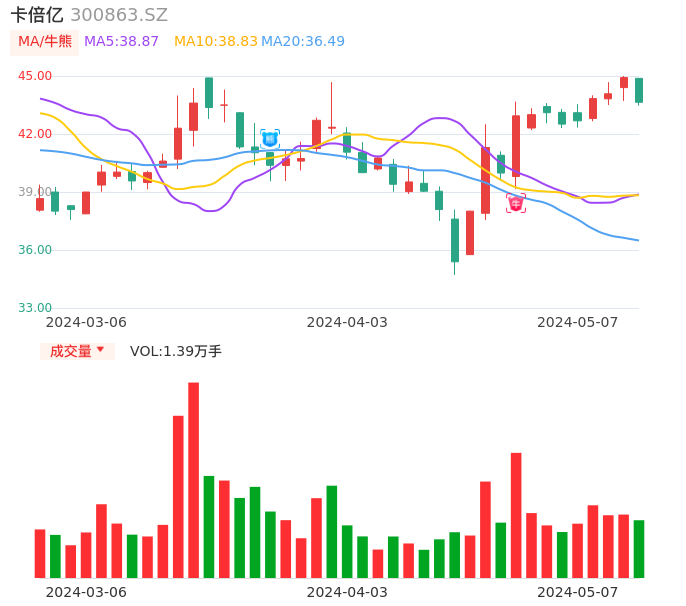
Task: Click the last green volume bar on the right
Action: point(639,549)
